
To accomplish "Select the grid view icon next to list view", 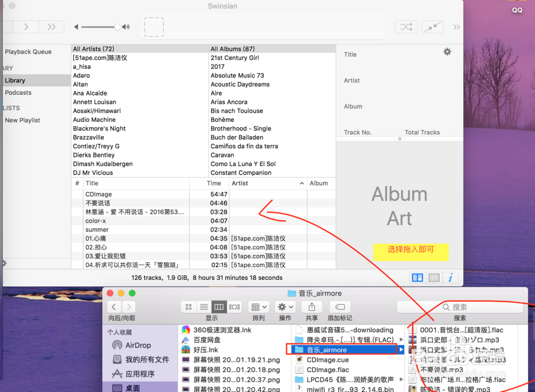I will 433,278.
